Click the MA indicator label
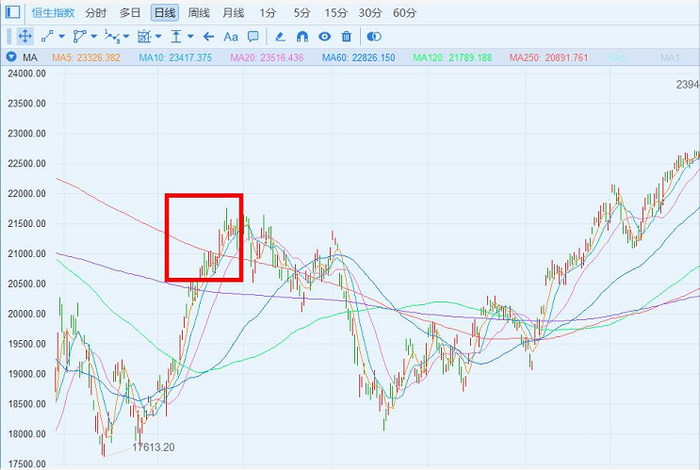 click(x=30, y=58)
